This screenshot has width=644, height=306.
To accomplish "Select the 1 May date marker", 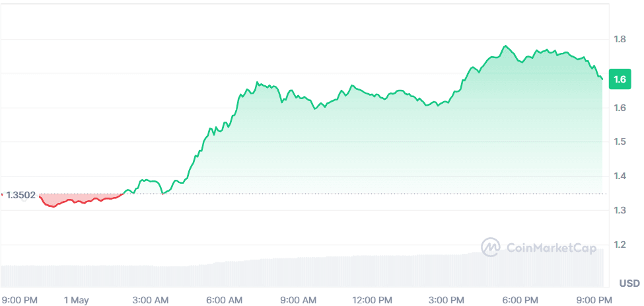I will [76, 300].
